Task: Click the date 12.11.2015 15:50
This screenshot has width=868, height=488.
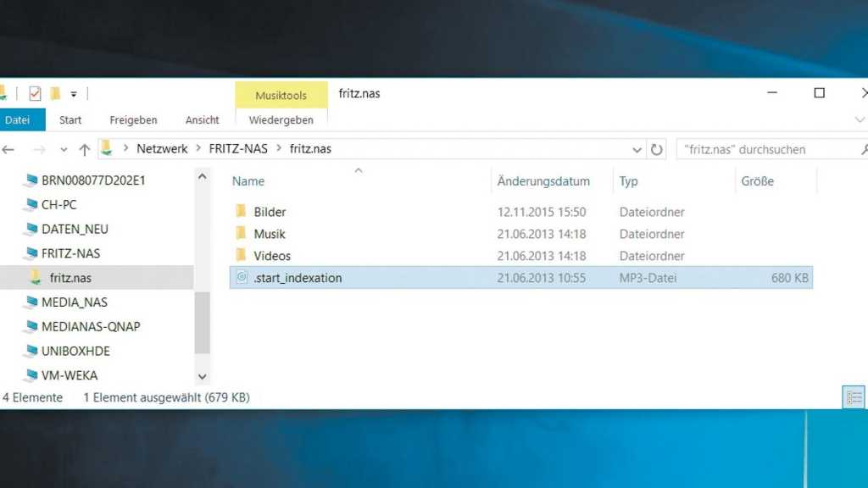Action: coord(542,212)
